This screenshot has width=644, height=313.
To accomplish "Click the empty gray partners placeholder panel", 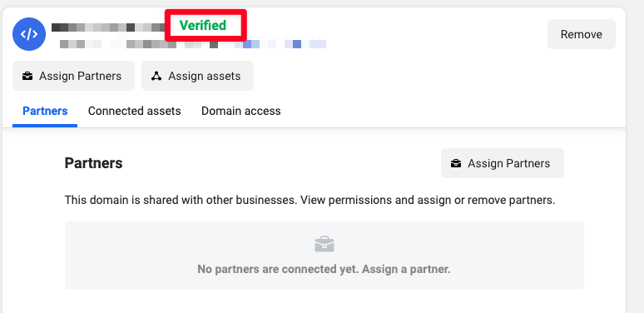I will [x=324, y=256].
